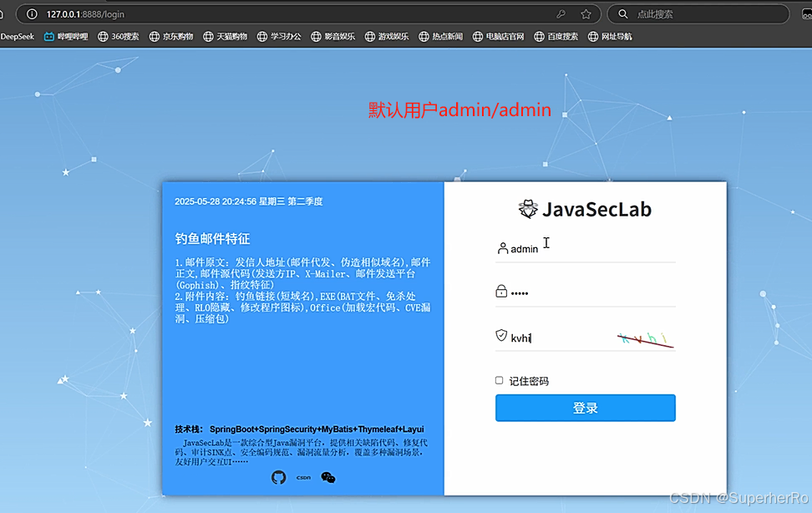Open the 影音娱乐 bookmark
The width and height of the screenshot is (812, 513).
[333, 36]
